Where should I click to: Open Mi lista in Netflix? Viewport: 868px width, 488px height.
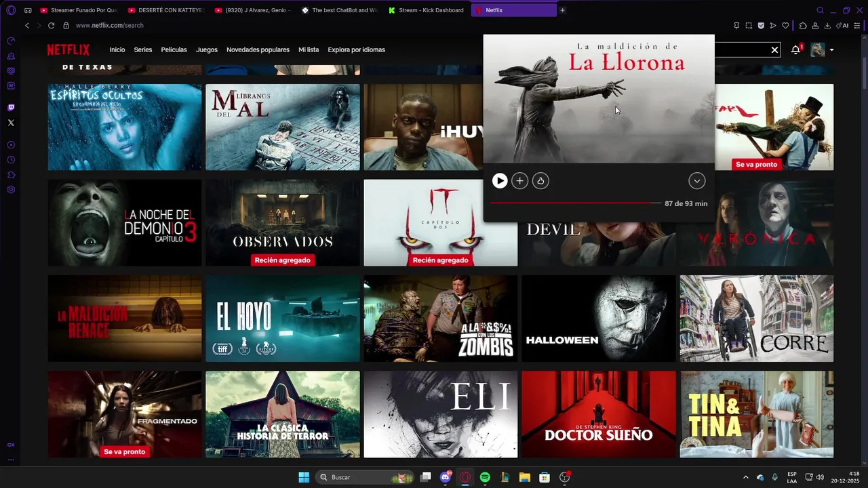click(309, 49)
